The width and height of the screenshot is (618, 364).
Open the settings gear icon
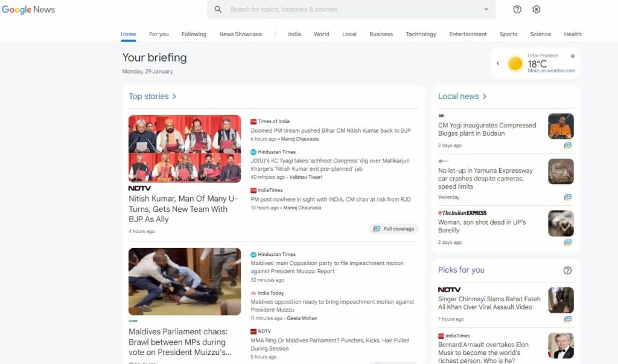point(536,9)
